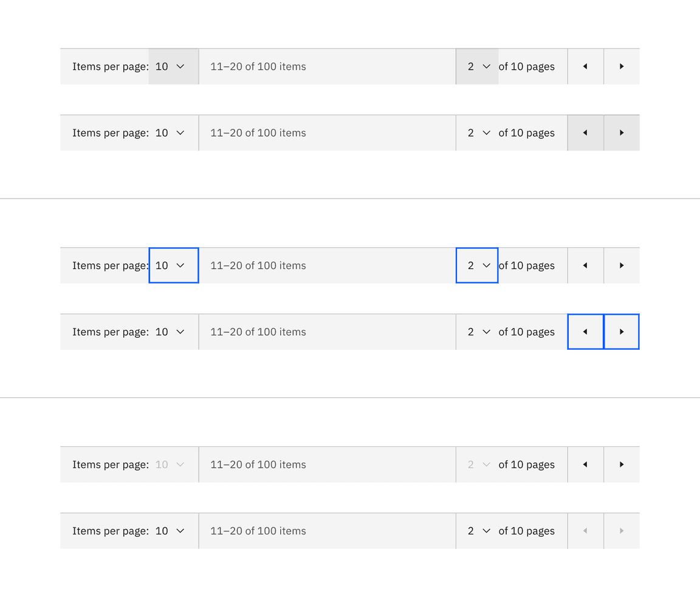This screenshot has width=700, height=597.
Task: Click the Items per page label in the second row
Action: click(111, 132)
